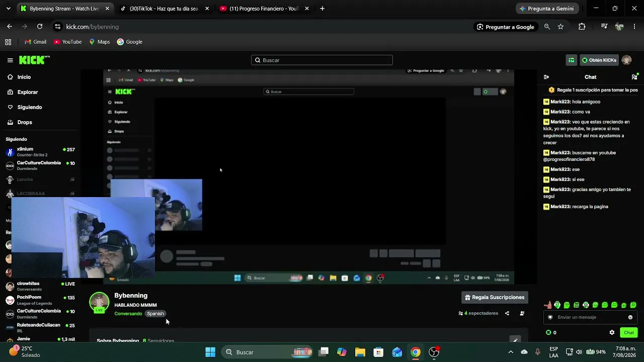Screen dimensions: 644x362
Task: Click the user icon beside the share button
Action: 522,313
